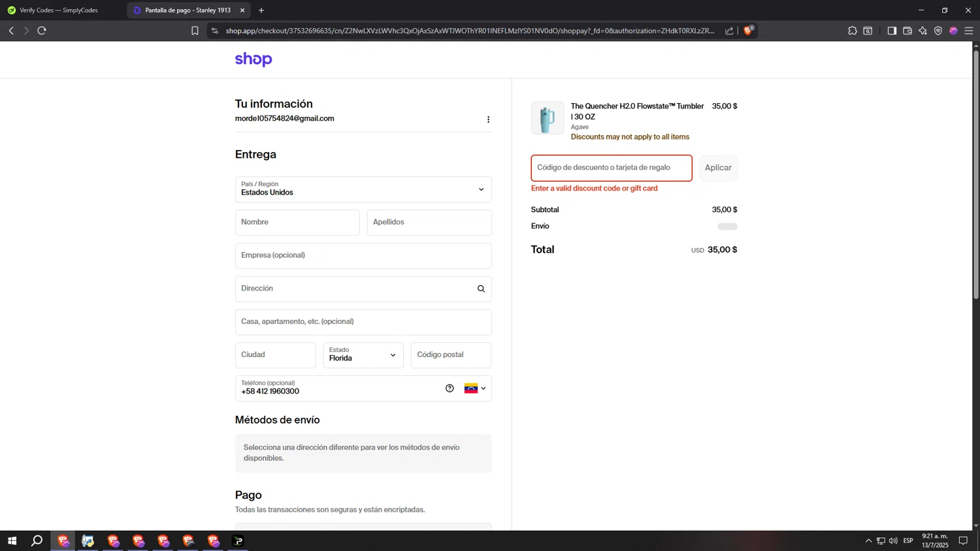Open the phone country flag selector
The image size is (980, 551).
475,388
